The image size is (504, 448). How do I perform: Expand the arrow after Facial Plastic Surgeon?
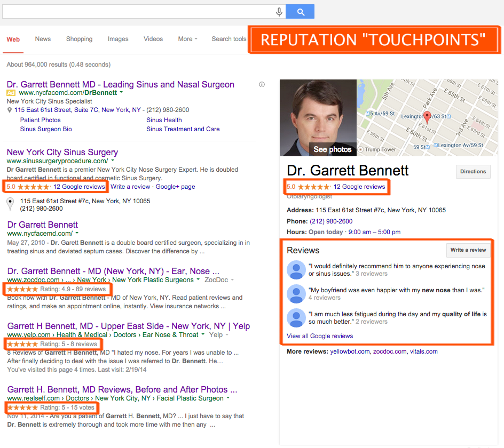(x=228, y=398)
